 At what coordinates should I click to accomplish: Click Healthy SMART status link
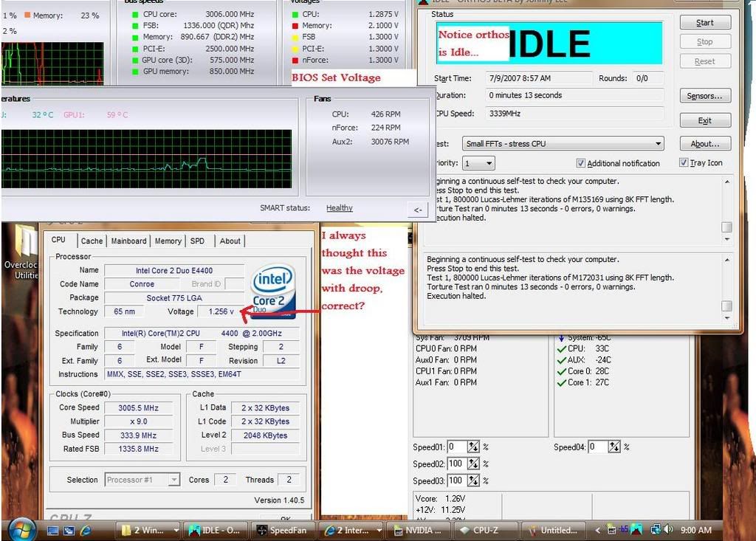(340, 208)
